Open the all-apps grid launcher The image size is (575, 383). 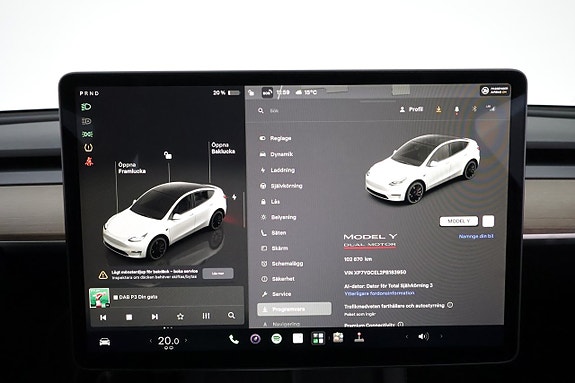(318, 338)
